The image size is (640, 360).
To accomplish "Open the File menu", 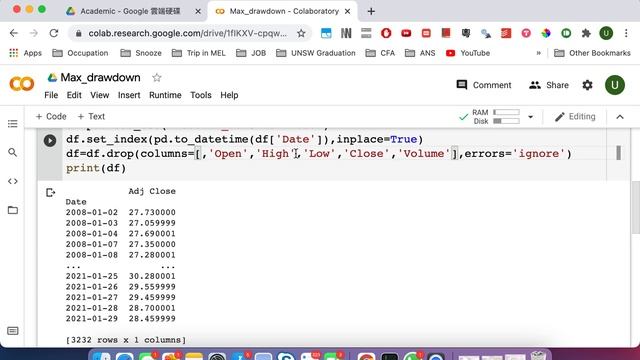I will tap(51, 95).
